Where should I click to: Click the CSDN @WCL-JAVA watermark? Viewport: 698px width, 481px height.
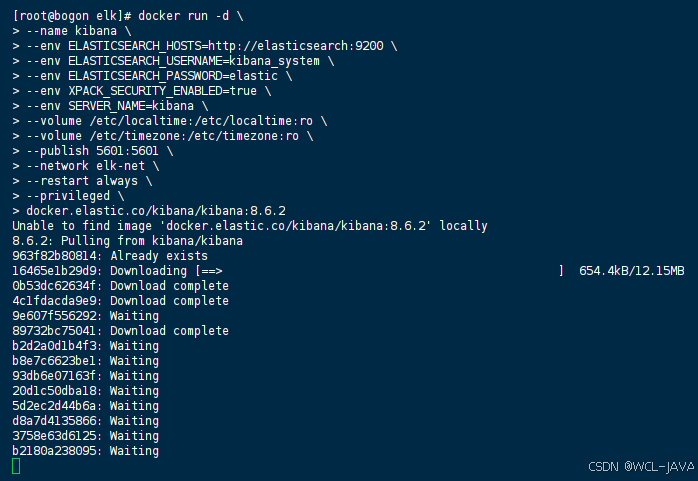641,467
